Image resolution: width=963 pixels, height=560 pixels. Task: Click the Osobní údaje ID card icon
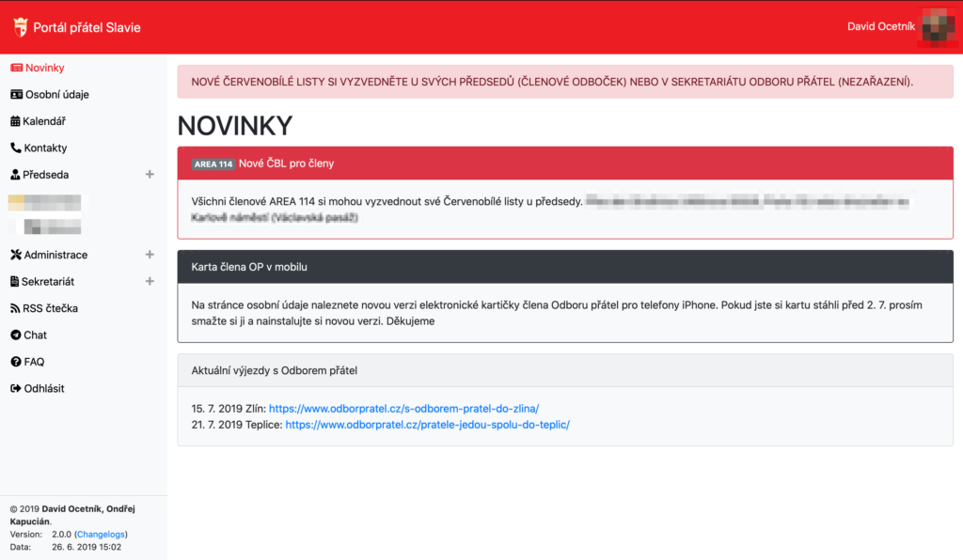click(x=17, y=95)
